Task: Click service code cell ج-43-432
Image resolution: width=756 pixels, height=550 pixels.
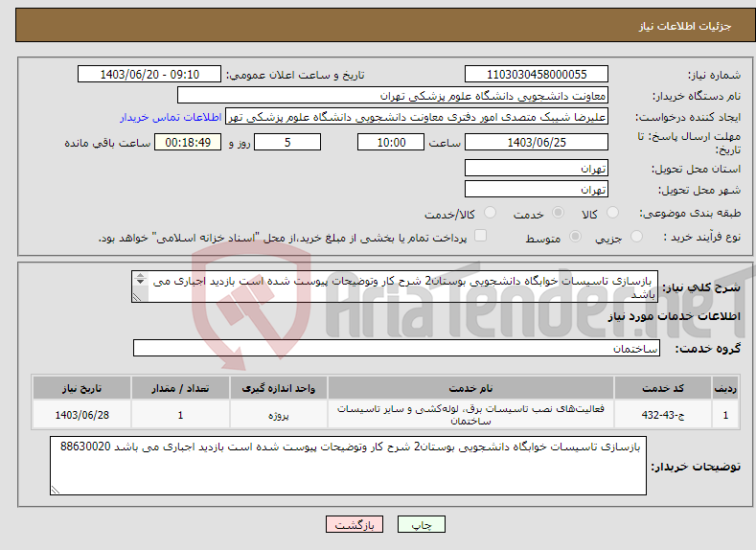Action: [663, 415]
